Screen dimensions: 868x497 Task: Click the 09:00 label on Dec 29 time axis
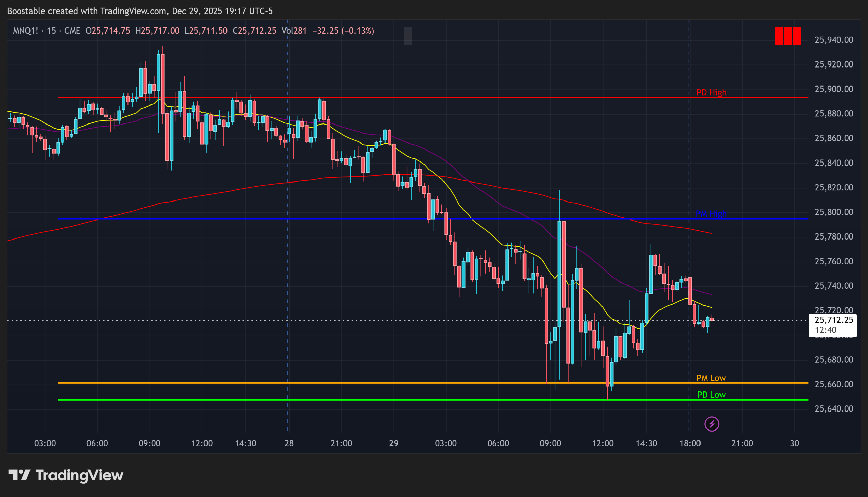click(x=550, y=443)
